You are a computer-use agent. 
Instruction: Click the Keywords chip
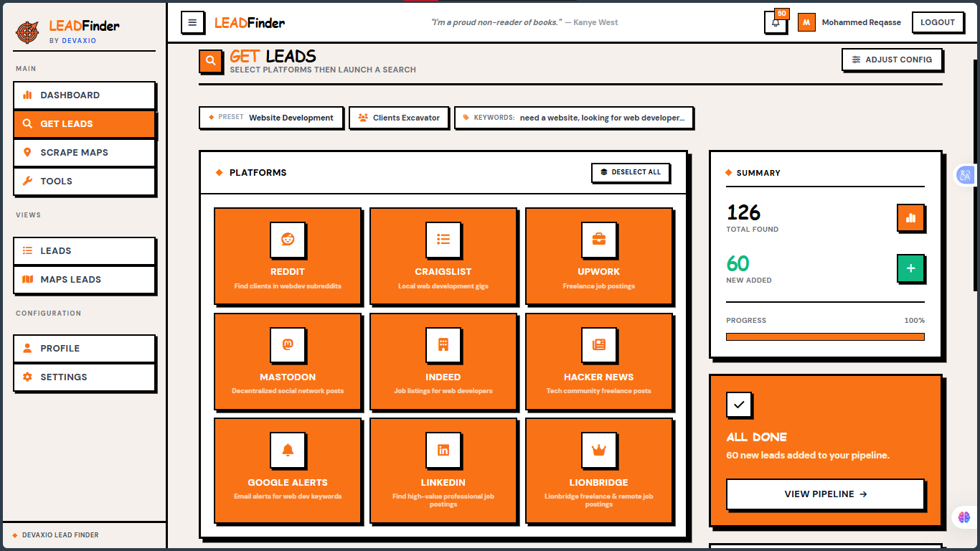coord(574,118)
